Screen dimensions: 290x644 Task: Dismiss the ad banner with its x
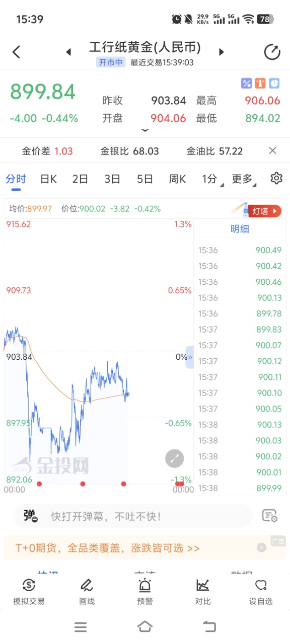(261, 547)
